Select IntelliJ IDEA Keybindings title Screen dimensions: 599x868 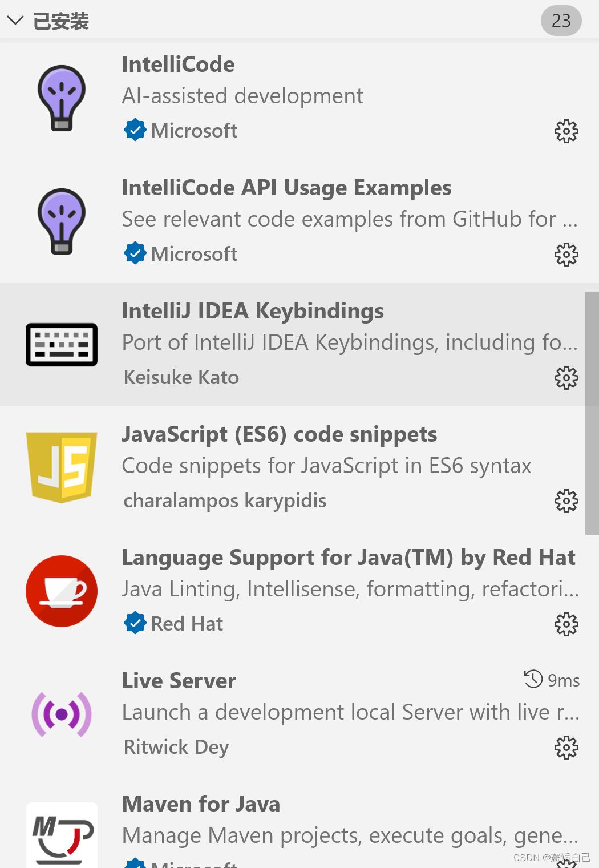pyautogui.click(x=253, y=311)
